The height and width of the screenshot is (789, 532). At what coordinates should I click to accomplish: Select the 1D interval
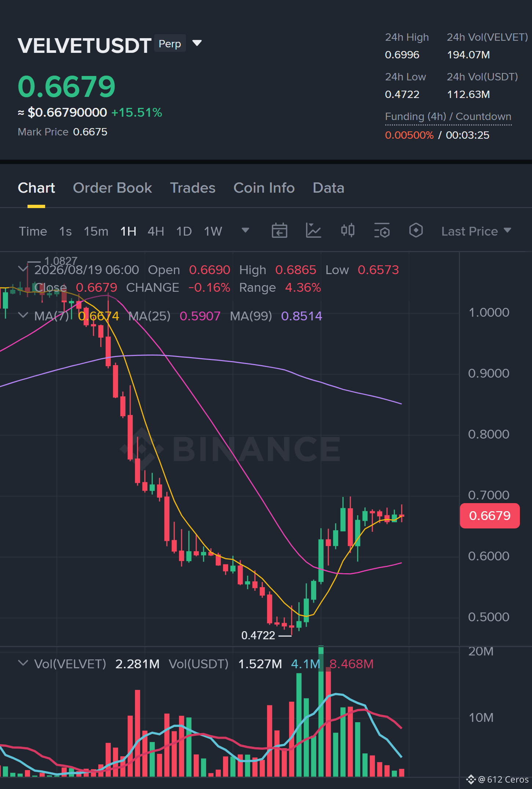[184, 231]
